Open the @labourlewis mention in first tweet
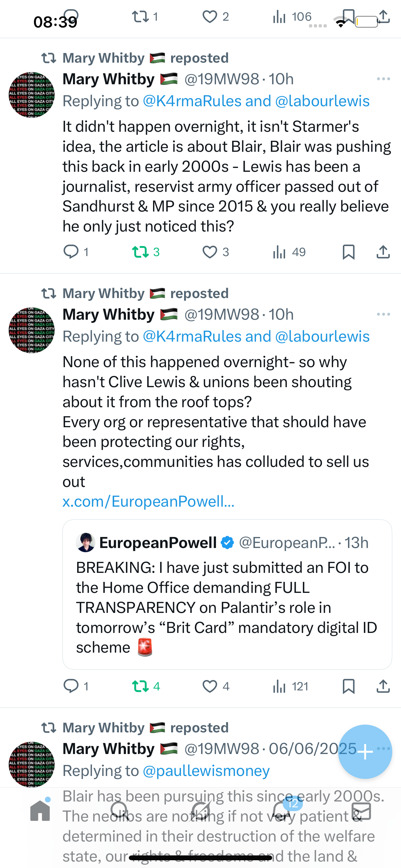Image resolution: width=401 pixels, height=868 pixels. coord(322,101)
